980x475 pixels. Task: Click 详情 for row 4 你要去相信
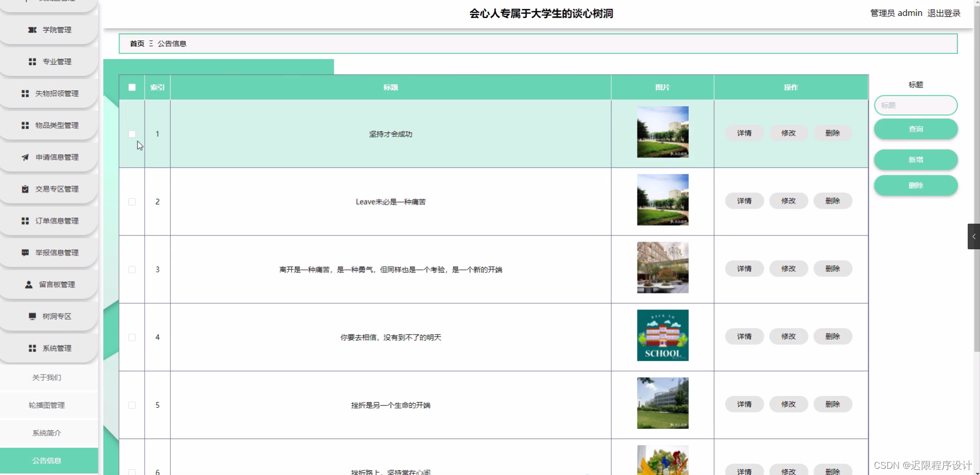(744, 336)
